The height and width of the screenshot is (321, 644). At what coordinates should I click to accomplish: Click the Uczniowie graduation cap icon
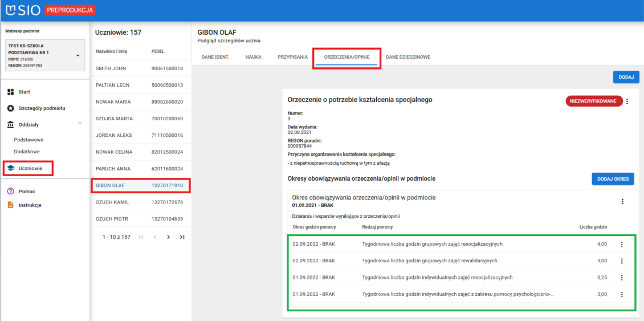click(10, 168)
